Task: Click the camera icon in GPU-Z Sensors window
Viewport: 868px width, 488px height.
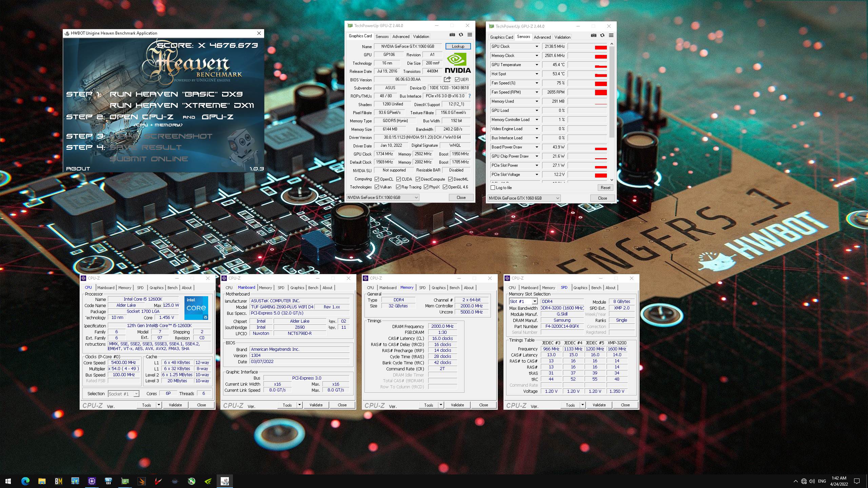Action: click(593, 35)
